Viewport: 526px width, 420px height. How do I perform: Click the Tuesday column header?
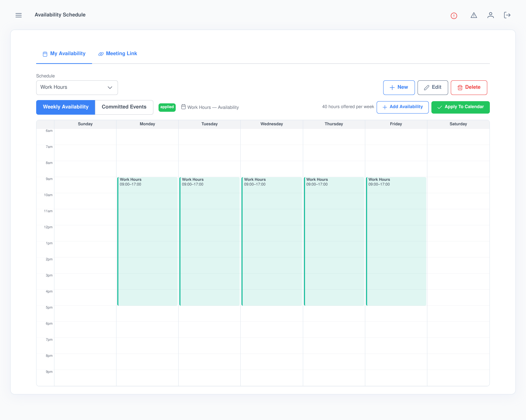click(x=209, y=124)
